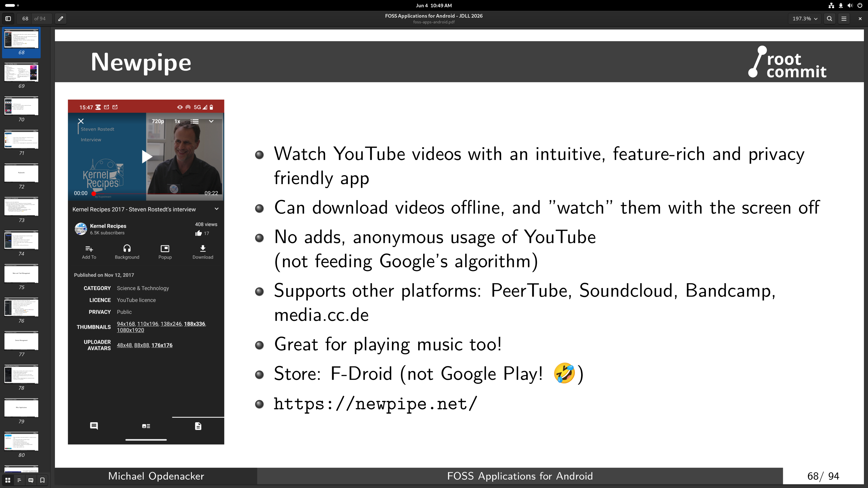The width and height of the screenshot is (868, 488).
Task: Click the volume speaker icon in the top bar
Action: pos(850,5)
